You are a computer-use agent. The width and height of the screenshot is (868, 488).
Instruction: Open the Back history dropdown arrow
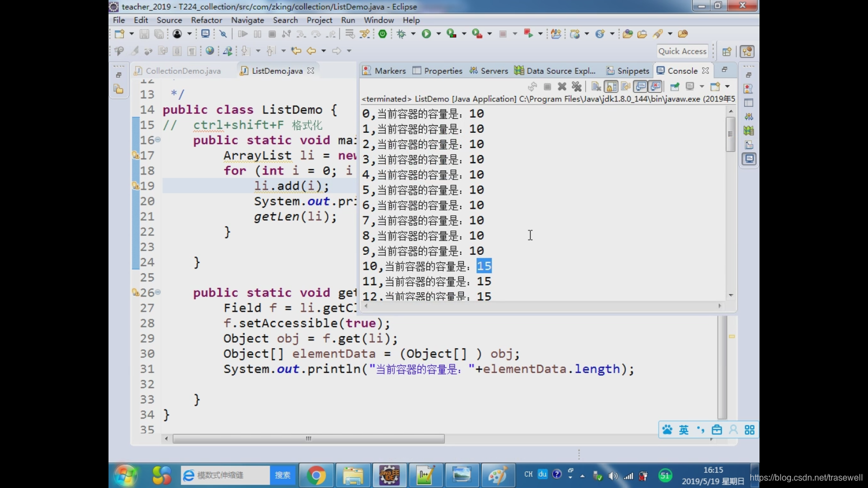coord(324,51)
